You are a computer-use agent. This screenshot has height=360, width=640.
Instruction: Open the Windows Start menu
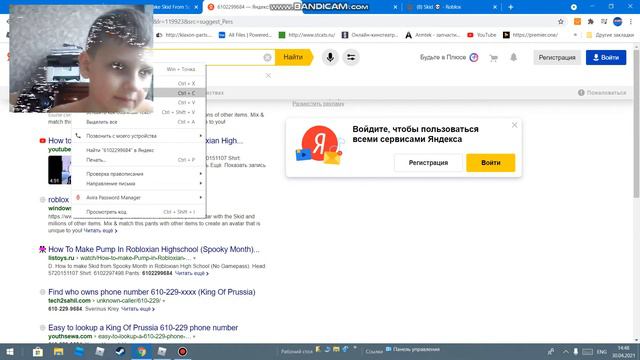[10, 351]
